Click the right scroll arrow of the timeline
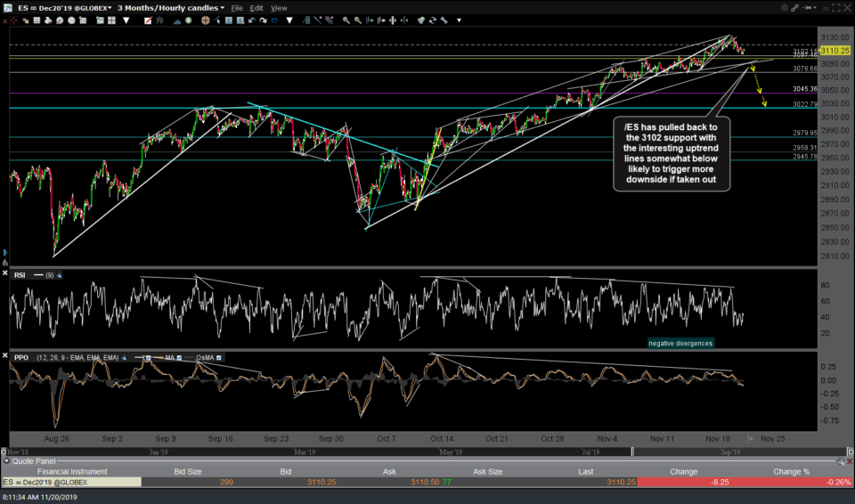 [850, 451]
